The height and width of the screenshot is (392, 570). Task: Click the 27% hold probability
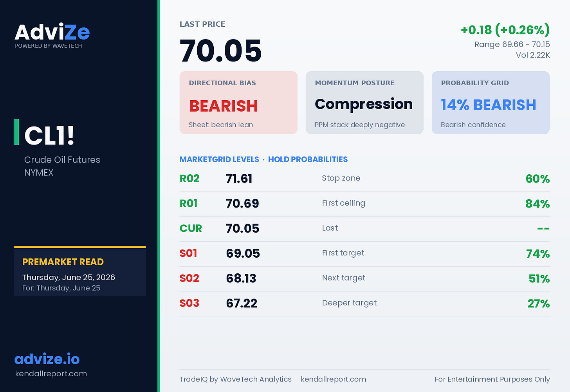tap(539, 303)
